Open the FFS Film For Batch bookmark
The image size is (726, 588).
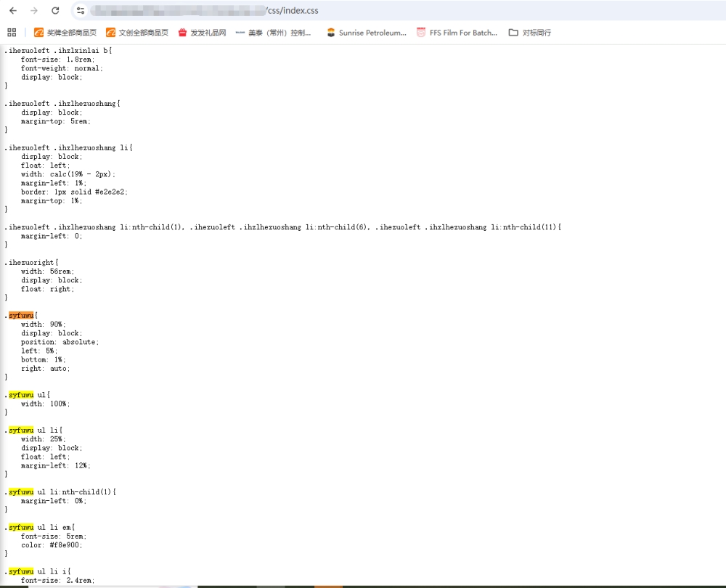point(457,33)
